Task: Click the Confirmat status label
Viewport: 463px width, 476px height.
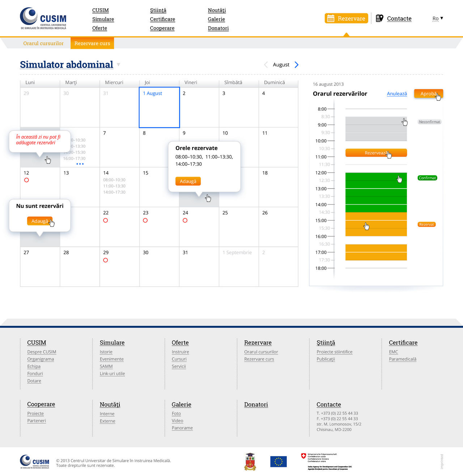Action: (x=427, y=178)
